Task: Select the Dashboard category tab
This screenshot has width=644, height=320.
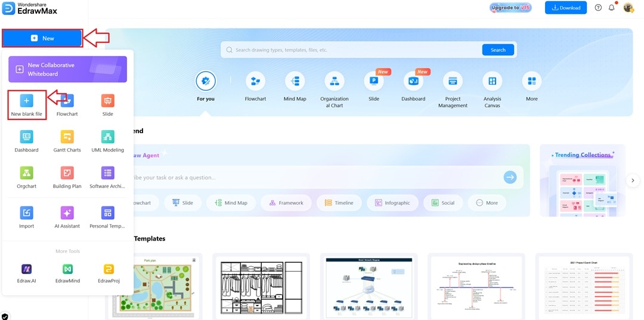Action: click(413, 87)
